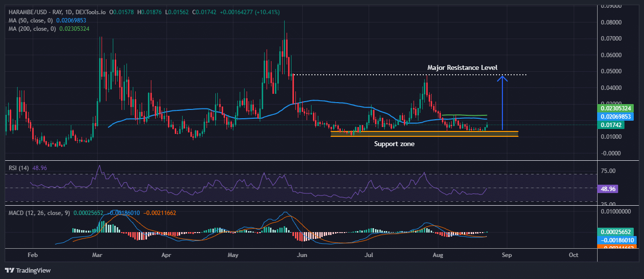Click the 25.00 RSI scale label
The height and width of the screenshot is (279, 644).
click(x=607, y=204)
